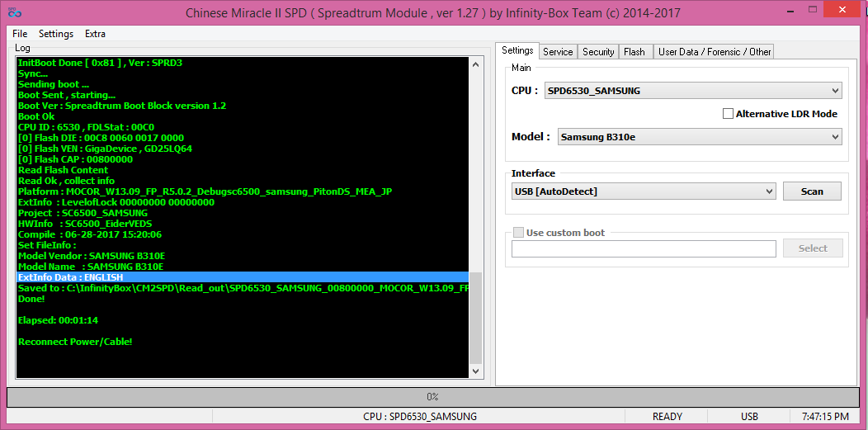Switch to the Settings tab
This screenshot has height=430, width=868.
coord(517,50)
